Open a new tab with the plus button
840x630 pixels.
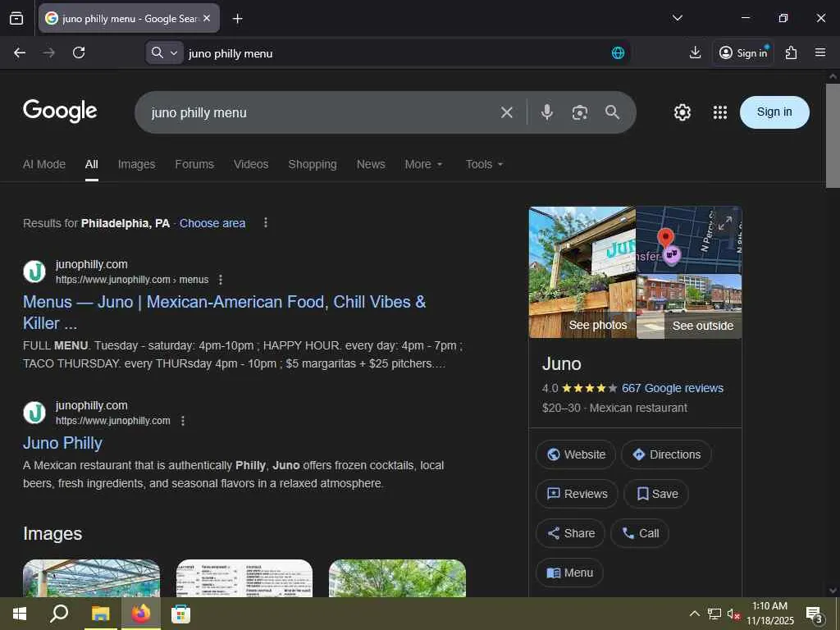[237, 19]
